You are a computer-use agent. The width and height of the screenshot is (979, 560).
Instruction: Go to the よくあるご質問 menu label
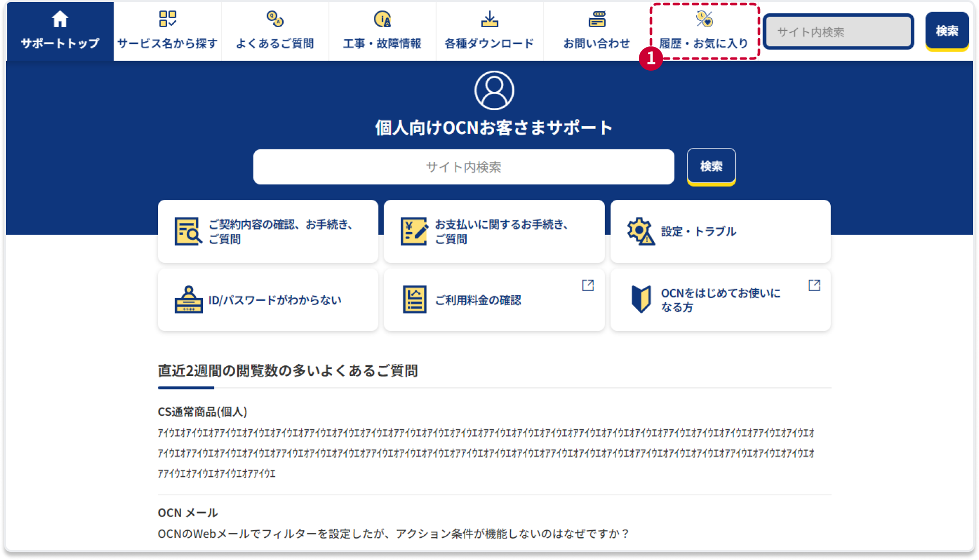pyautogui.click(x=275, y=43)
